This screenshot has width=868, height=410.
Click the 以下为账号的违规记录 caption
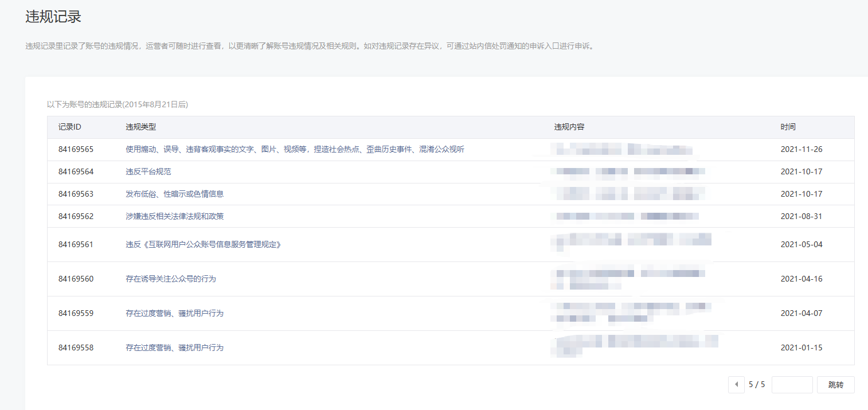(118, 104)
